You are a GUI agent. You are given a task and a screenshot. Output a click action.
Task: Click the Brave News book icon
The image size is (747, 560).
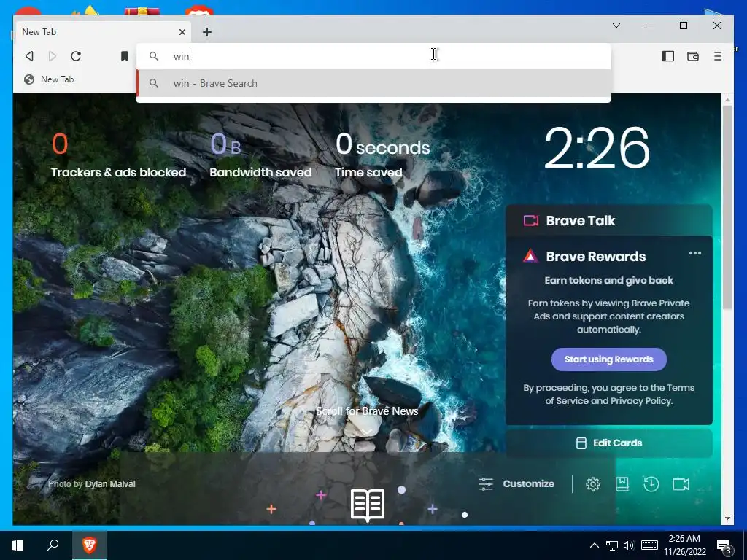click(368, 505)
